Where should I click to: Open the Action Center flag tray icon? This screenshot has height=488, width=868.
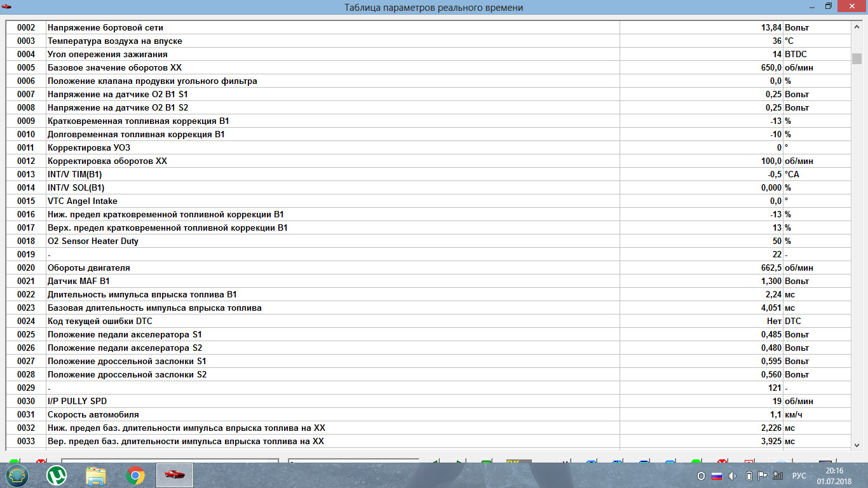point(763,476)
